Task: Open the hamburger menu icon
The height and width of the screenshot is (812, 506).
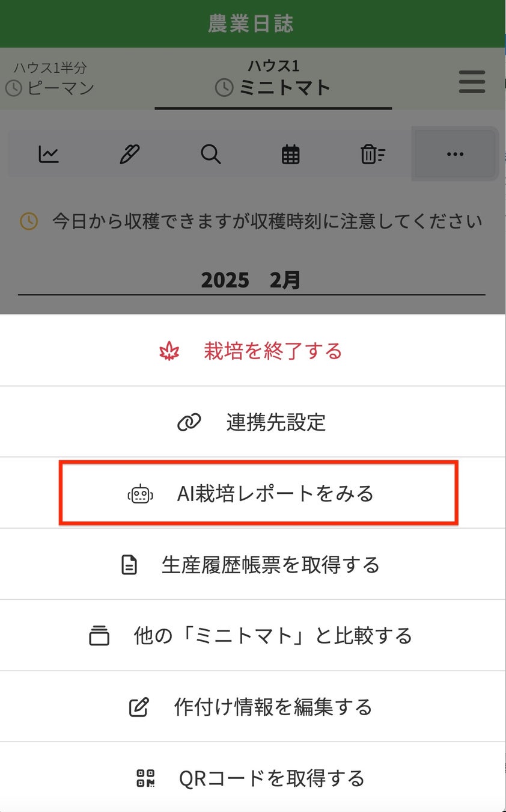Action: click(472, 82)
